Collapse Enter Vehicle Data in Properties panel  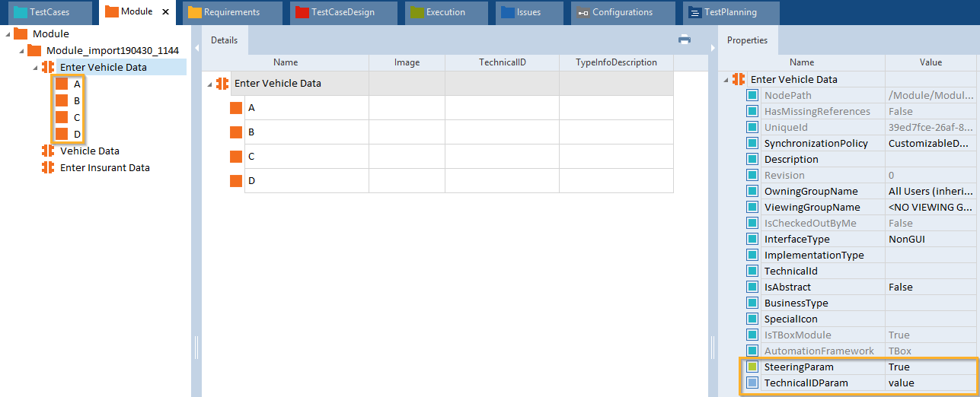coord(726,80)
